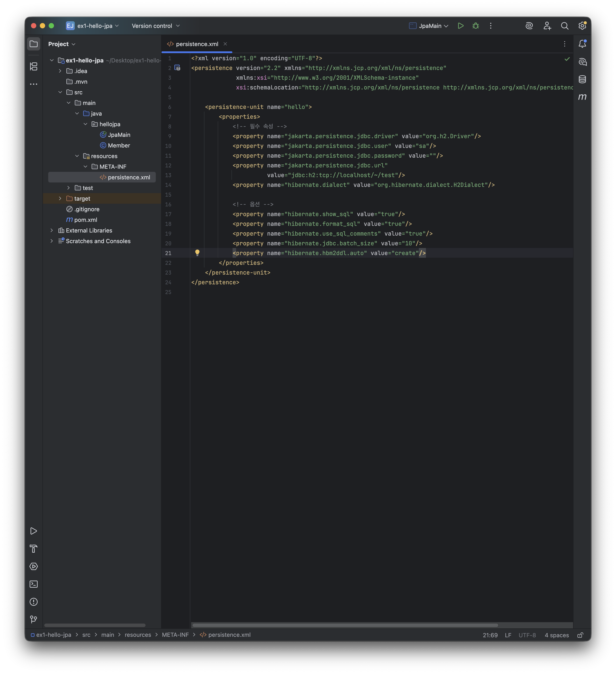This screenshot has height=674, width=616.
Task: Open the Git tool window
Action: (x=34, y=620)
